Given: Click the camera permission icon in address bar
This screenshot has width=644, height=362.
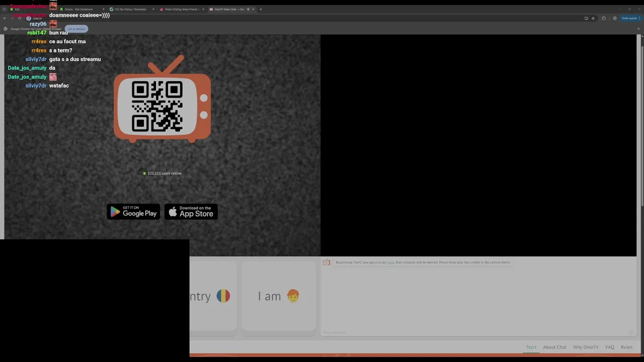Looking at the screenshot, I should tap(586, 18).
